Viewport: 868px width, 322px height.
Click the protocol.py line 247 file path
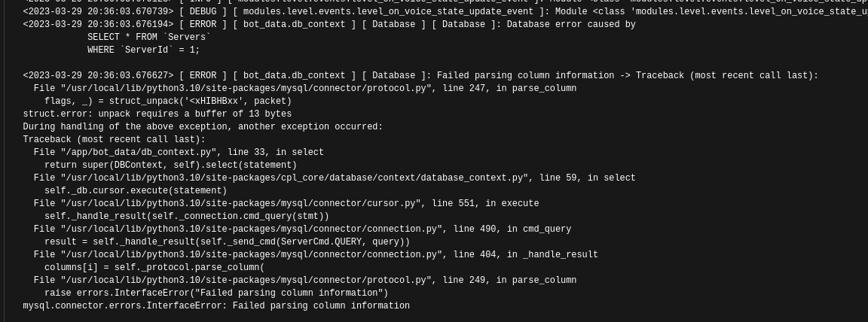tap(250, 88)
